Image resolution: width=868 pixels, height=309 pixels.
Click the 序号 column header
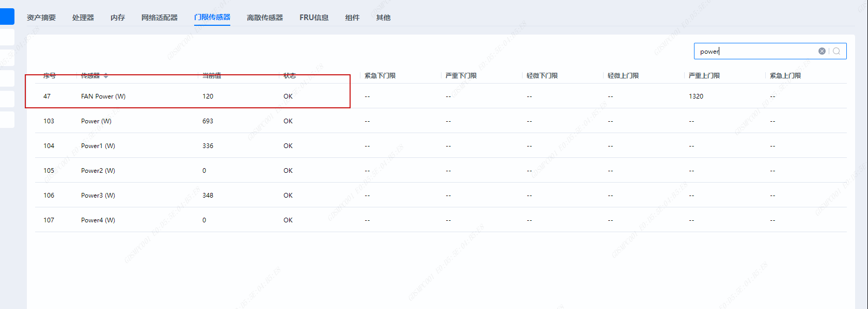(x=50, y=76)
